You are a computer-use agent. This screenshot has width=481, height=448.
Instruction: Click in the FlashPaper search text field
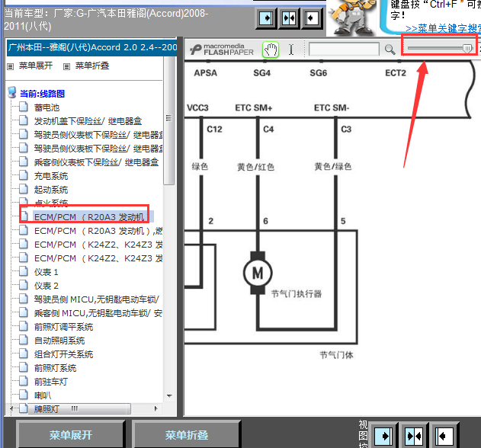(345, 50)
